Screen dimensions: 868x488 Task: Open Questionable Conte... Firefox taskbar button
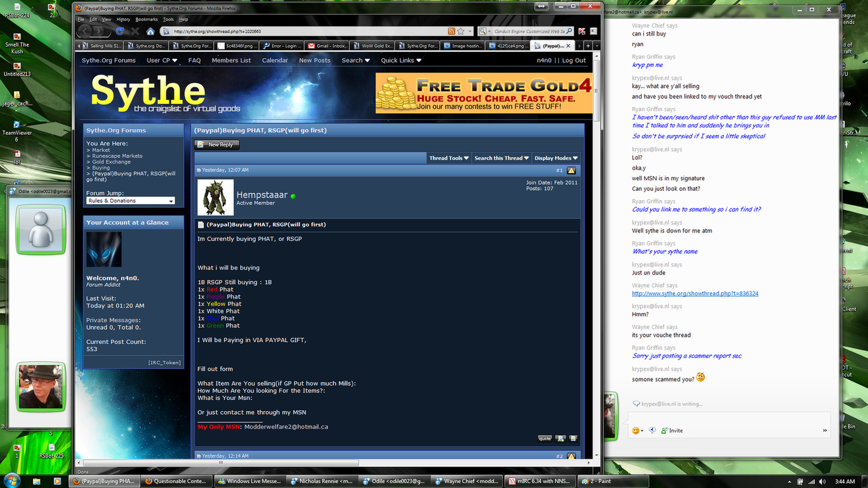pyautogui.click(x=177, y=481)
